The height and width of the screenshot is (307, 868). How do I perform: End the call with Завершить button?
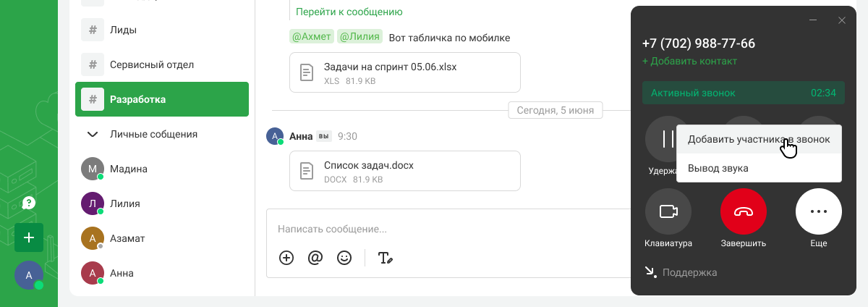(744, 211)
